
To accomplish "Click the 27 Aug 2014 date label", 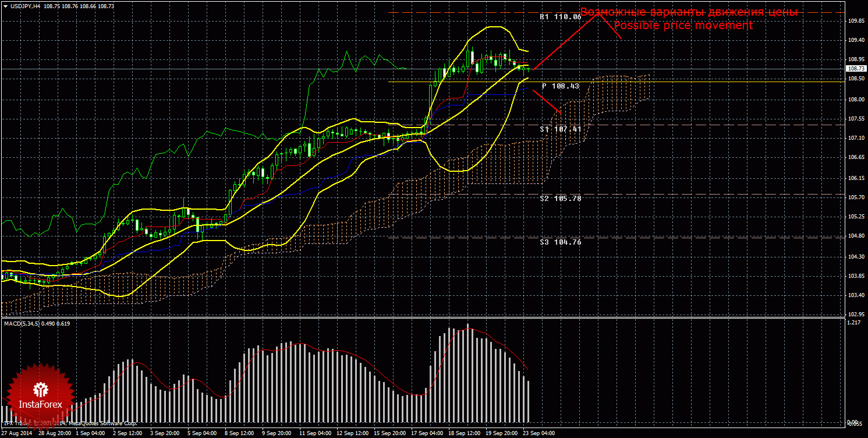I will coord(17,433).
